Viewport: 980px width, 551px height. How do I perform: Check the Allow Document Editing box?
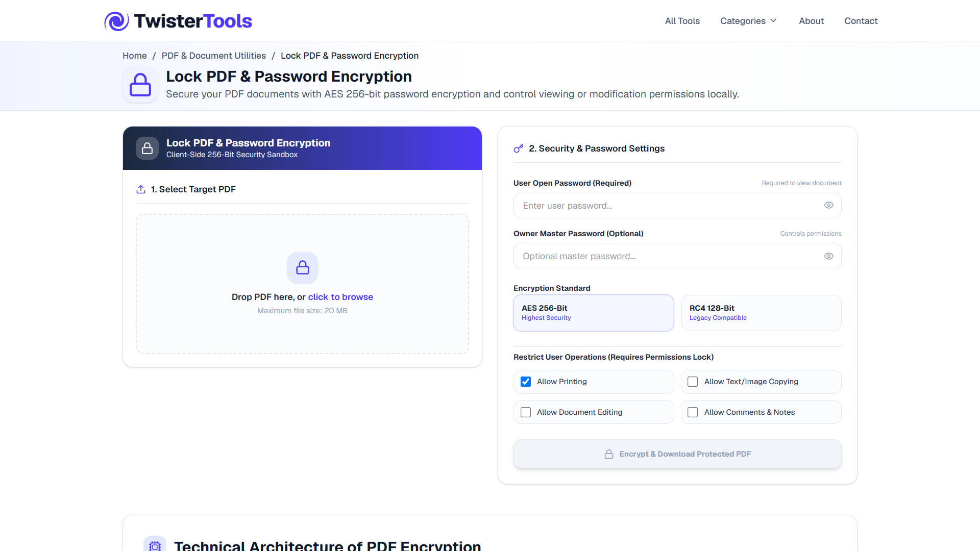[x=526, y=412]
